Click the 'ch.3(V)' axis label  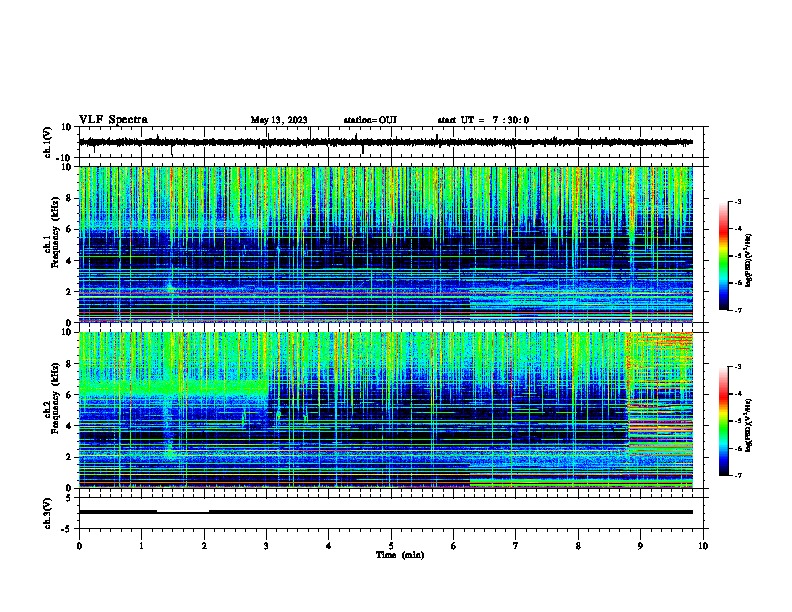[x=48, y=513]
